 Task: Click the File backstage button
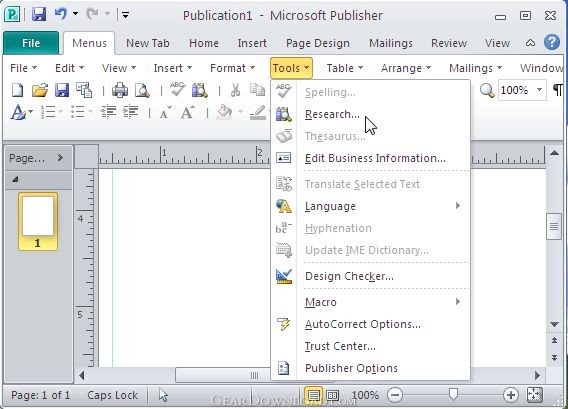[31, 43]
